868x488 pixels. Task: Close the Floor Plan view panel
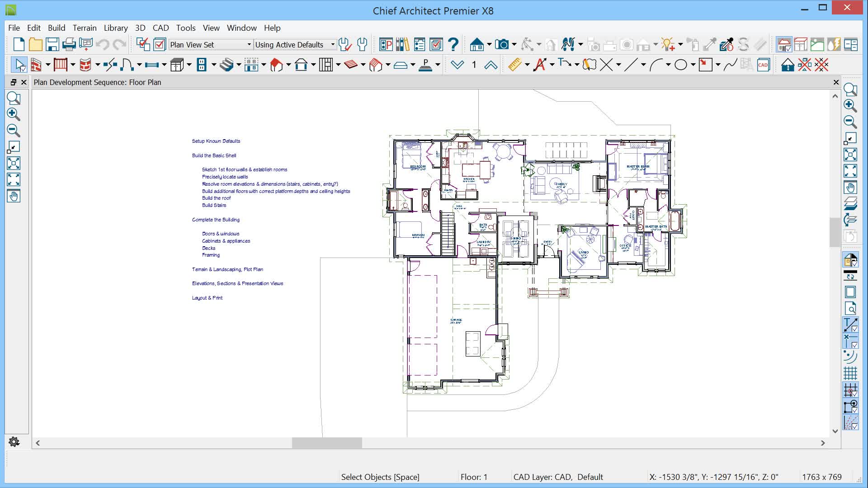(836, 82)
